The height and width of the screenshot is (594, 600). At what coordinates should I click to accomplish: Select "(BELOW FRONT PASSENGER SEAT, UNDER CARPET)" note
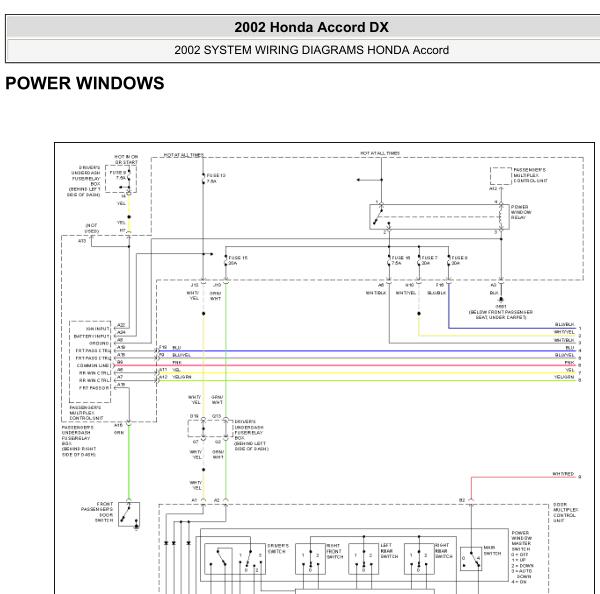coord(501,315)
